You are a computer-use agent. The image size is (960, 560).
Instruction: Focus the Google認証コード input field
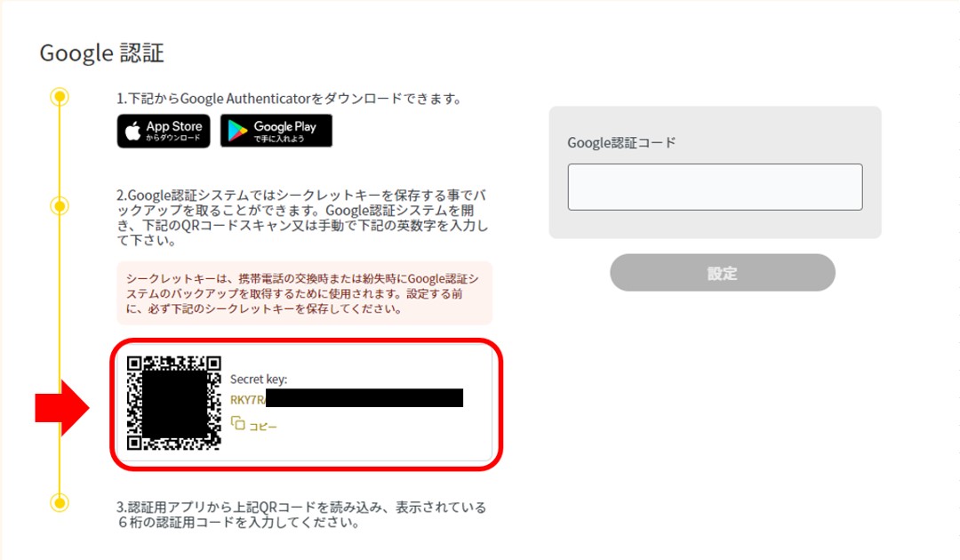[715, 187]
